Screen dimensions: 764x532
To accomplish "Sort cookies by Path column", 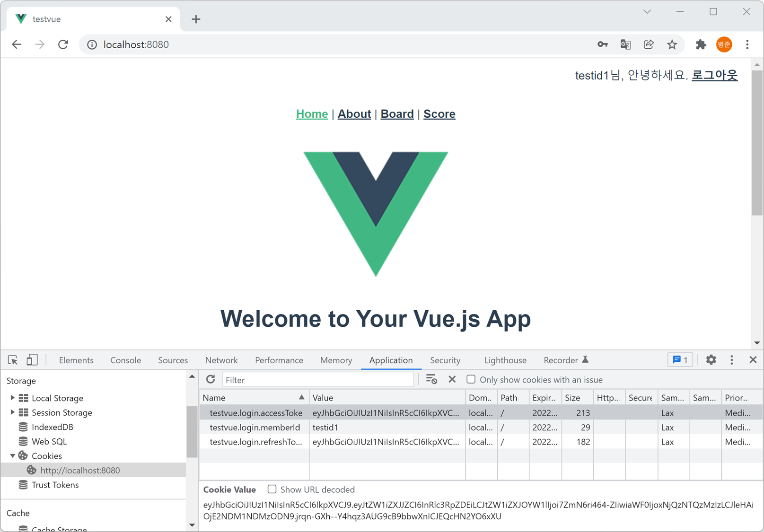I will (513, 397).
